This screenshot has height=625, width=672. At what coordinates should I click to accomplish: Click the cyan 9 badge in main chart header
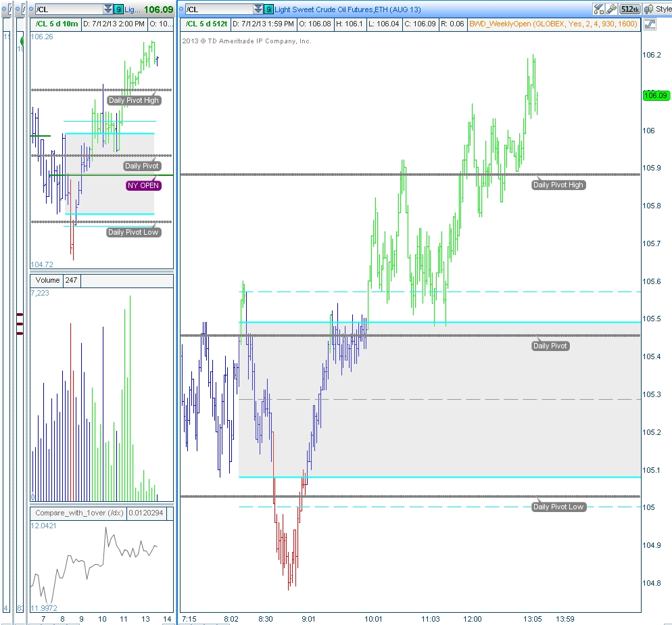tap(268, 9)
